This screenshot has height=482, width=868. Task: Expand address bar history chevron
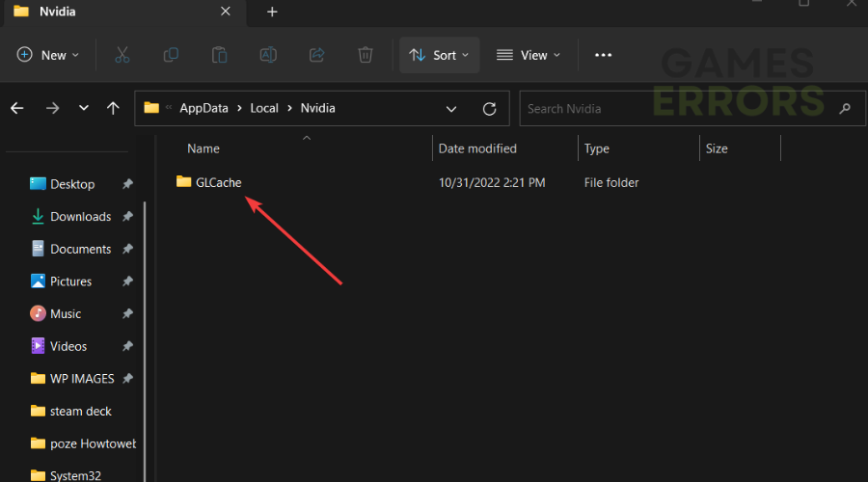[x=451, y=108]
